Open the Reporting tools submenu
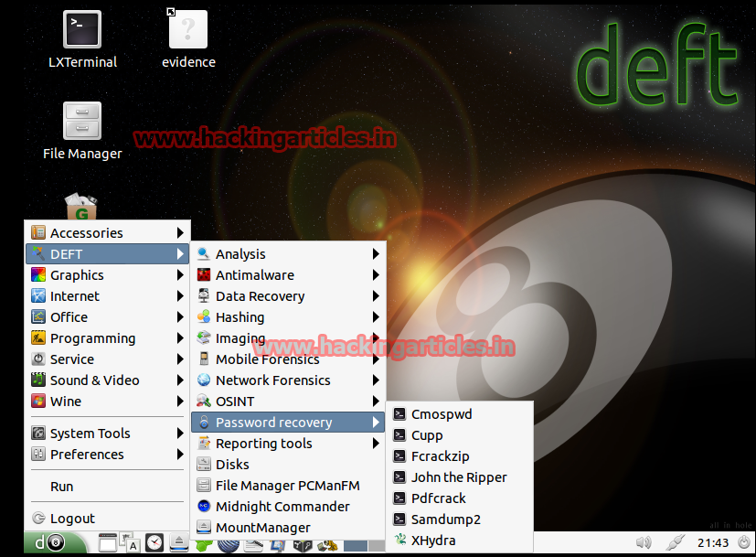Screen dimensions: 756x557 [x=288, y=444]
